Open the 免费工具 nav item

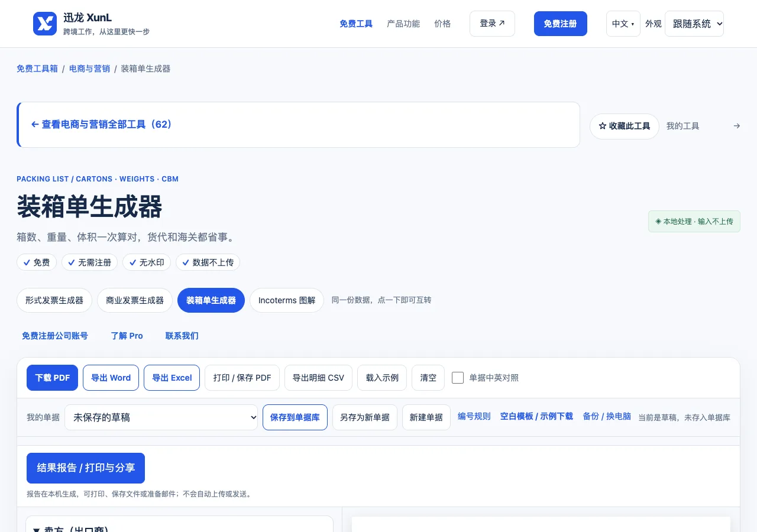point(356,24)
